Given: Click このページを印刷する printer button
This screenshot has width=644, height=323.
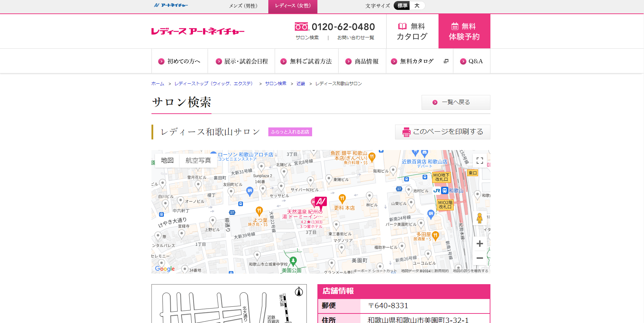Looking at the screenshot, I should (x=443, y=132).
